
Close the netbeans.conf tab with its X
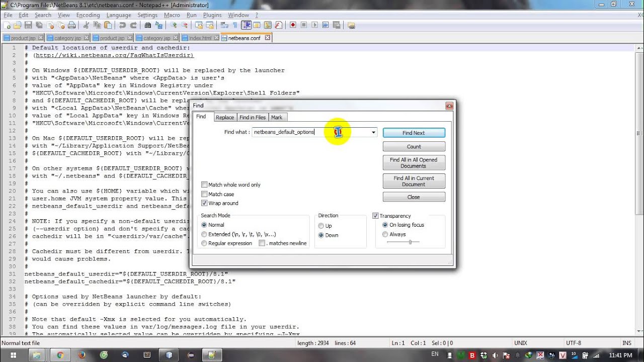pyautogui.click(x=268, y=38)
